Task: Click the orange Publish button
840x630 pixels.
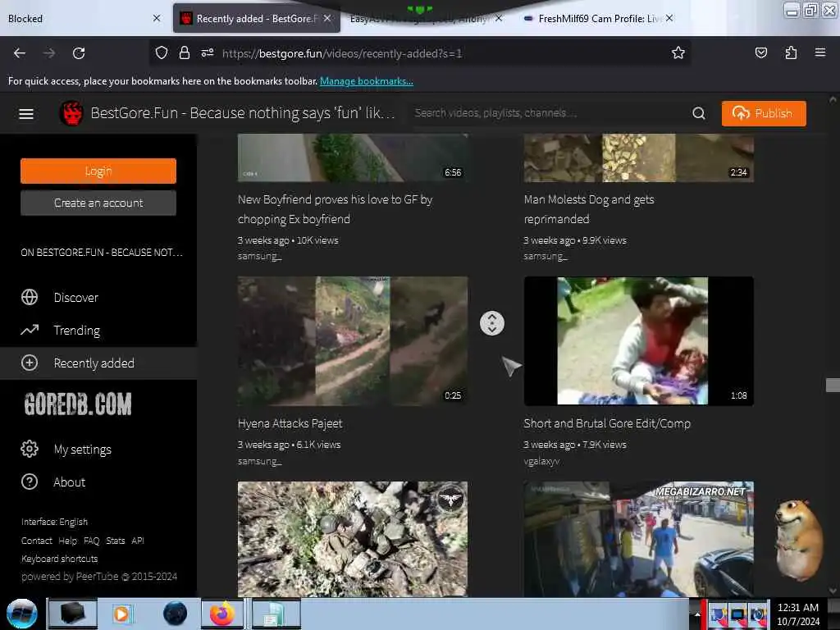Action: 764,113
